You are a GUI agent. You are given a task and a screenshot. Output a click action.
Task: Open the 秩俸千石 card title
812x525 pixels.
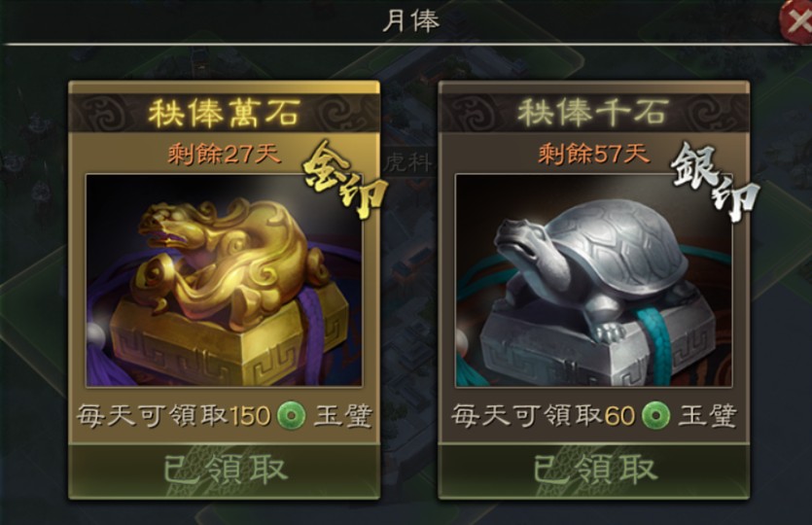(593, 112)
